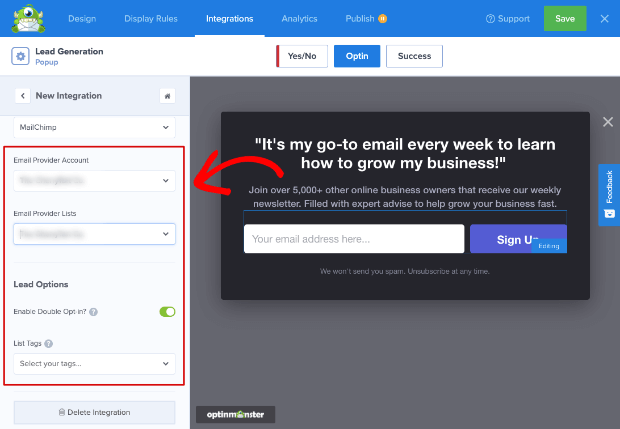Viewport: 620px width, 429px height.
Task: Open the Support link
Action: pos(508,19)
